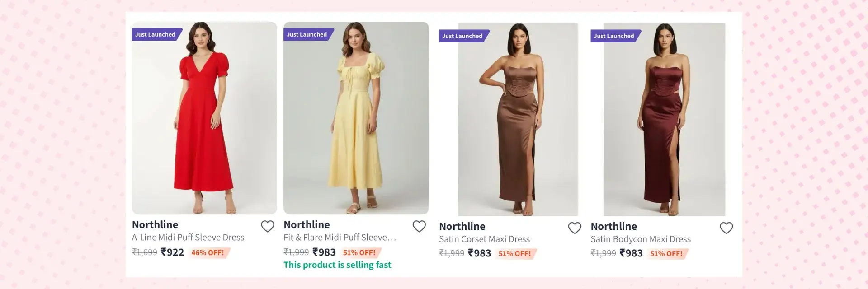Open the Satin Bodycon Maxi Dress title
This screenshot has height=289, width=868.
click(x=641, y=239)
